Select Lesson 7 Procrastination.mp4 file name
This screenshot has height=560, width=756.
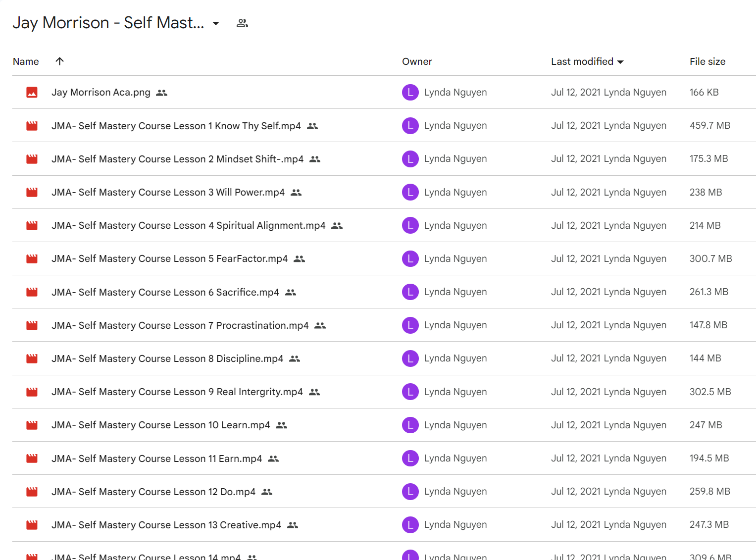(180, 325)
